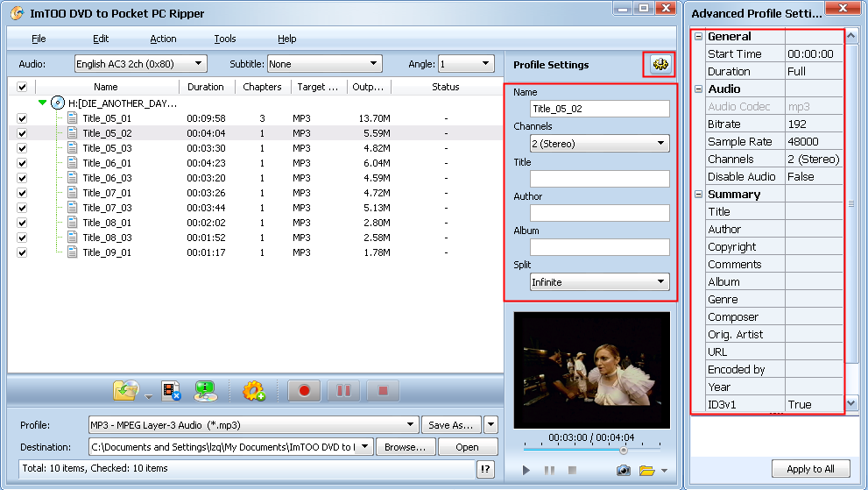Viewport: 868px width, 490px height.
Task: Click the DVD disc icon in file tree
Action: pyautogui.click(x=58, y=103)
